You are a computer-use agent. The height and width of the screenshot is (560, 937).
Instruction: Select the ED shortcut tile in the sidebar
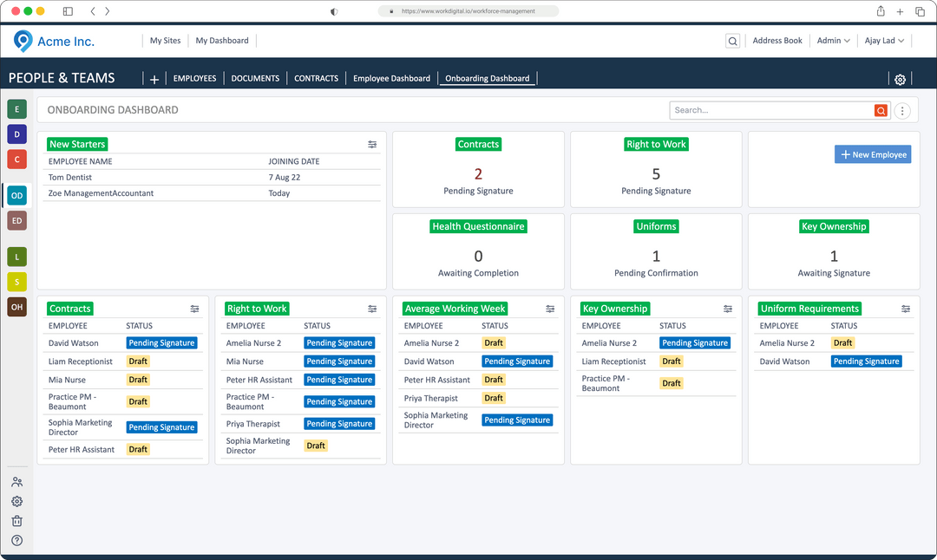click(16, 220)
